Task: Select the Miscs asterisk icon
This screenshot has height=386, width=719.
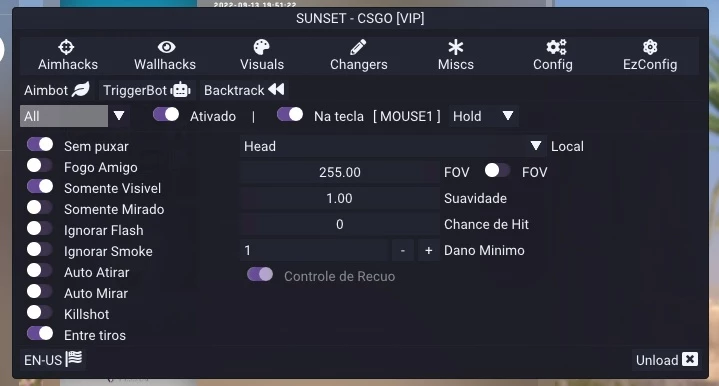Action: click(456, 47)
